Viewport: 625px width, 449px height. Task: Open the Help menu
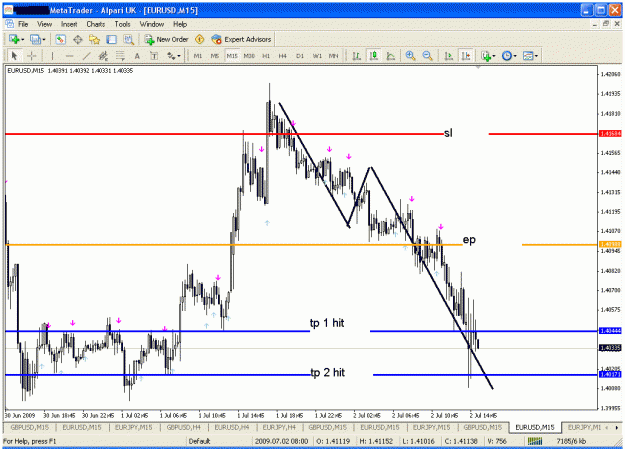(180, 24)
